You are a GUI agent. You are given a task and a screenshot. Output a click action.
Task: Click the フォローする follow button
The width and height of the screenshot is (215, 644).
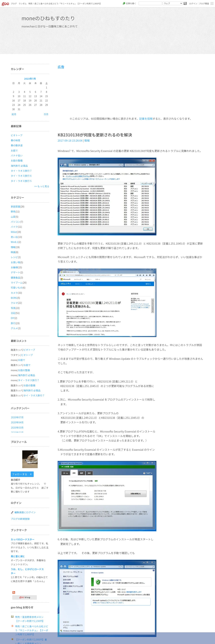point(22,474)
